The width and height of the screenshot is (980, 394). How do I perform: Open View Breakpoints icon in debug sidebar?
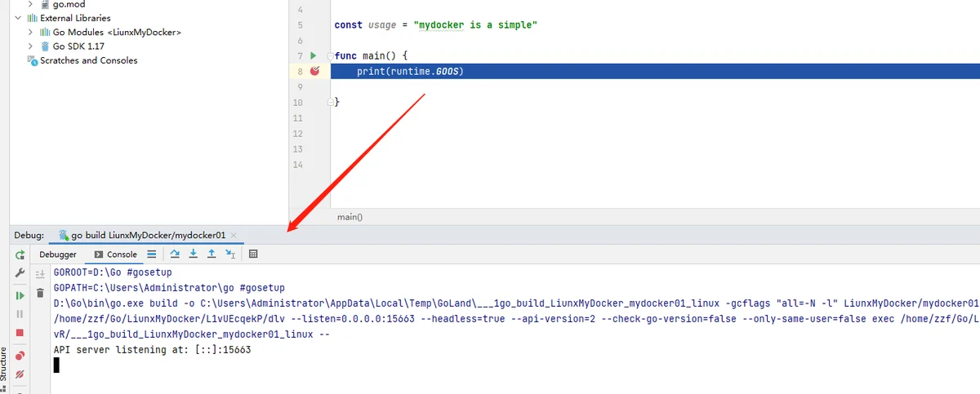pyautogui.click(x=20, y=355)
